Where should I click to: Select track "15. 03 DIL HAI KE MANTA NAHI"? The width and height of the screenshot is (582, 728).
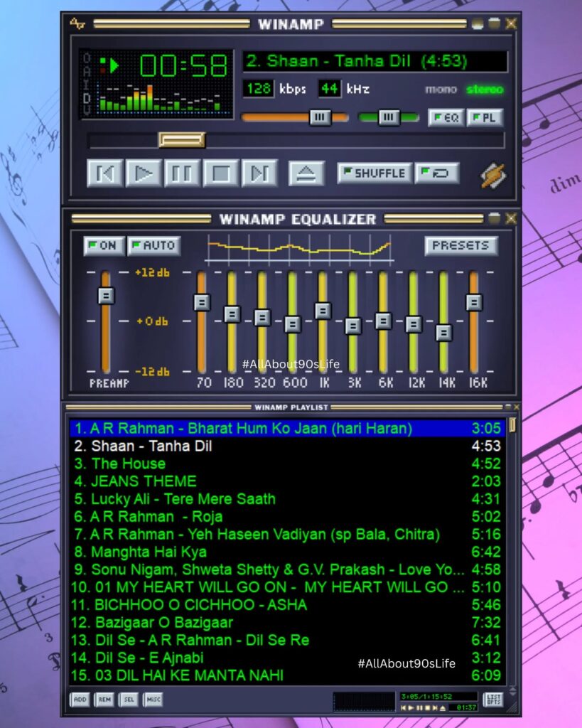pos(287,675)
